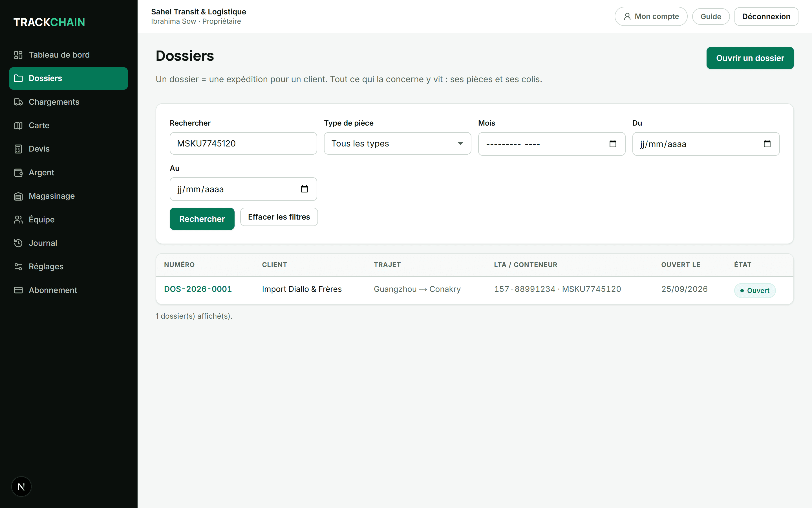Click the Journal history icon
812x508 pixels.
(18, 243)
